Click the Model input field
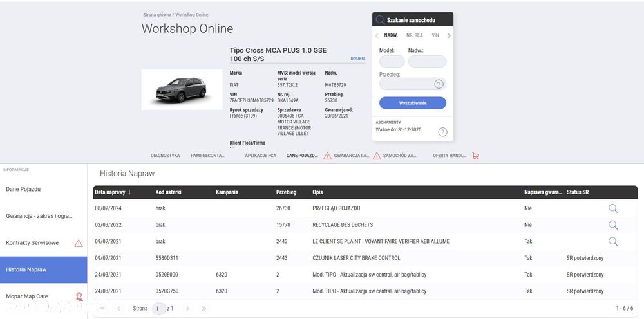This screenshot has height=319, width=644. (392, 62)
